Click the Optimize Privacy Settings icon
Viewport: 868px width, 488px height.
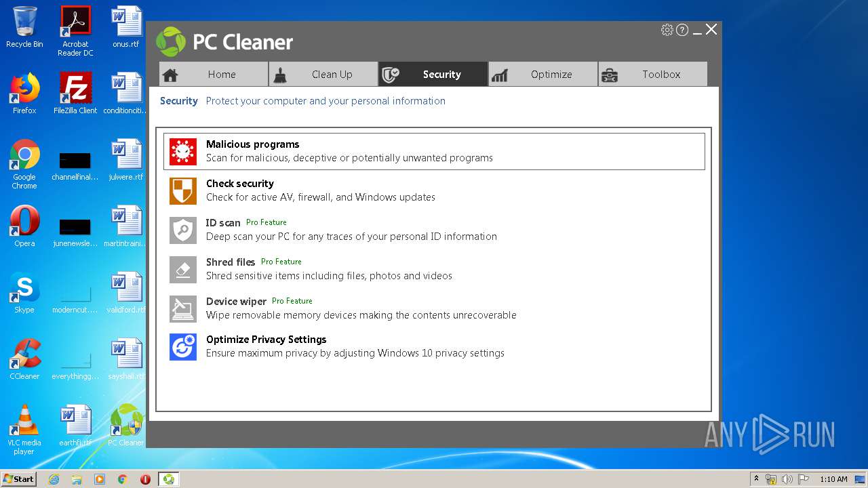(x=183, y=347)
